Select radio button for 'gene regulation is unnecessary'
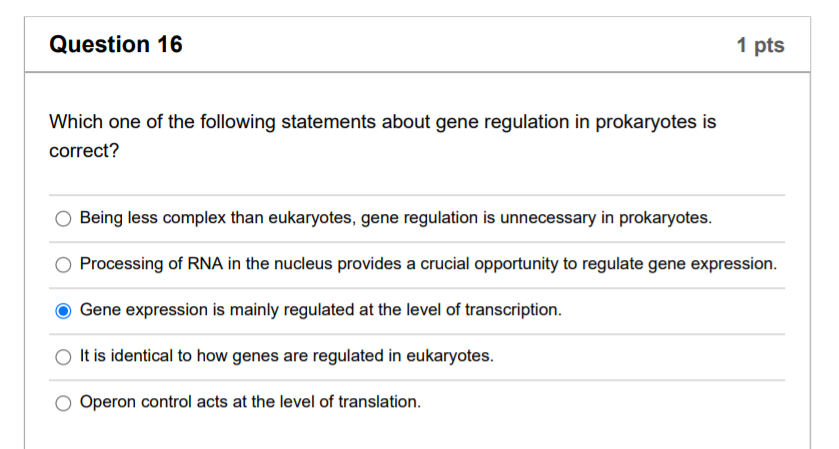 [x=63, y=218]
